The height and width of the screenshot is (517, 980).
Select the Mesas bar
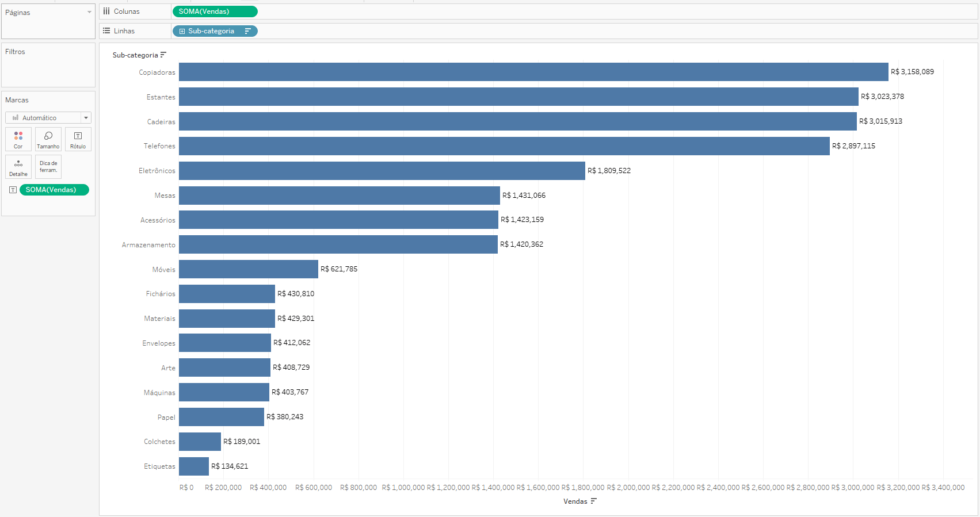[340, 196]
